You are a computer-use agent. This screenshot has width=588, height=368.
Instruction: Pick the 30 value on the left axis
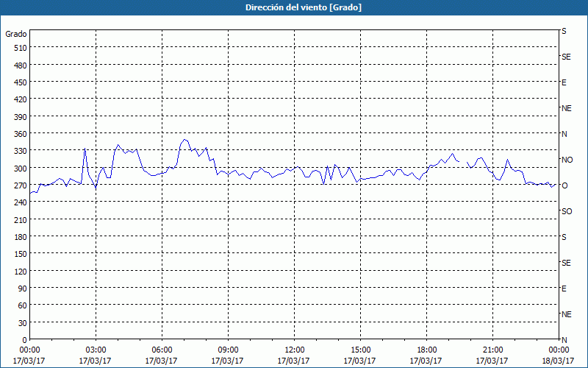[x=23, y=323]
